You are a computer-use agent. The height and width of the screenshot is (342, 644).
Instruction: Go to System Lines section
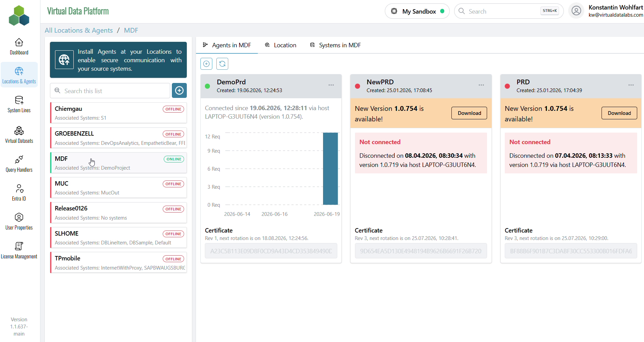click(x=19, y=104)
